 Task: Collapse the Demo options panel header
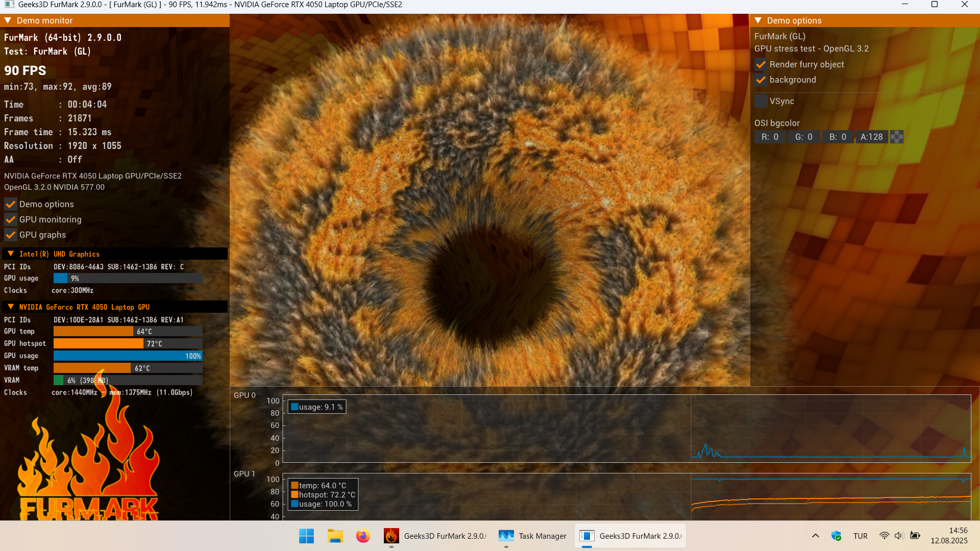tap(758, 20)
